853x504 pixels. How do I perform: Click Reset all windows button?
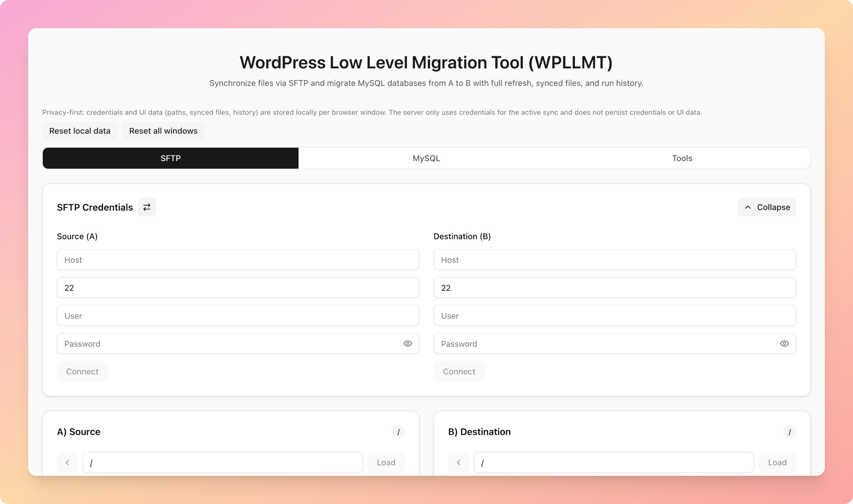[163, 131]
